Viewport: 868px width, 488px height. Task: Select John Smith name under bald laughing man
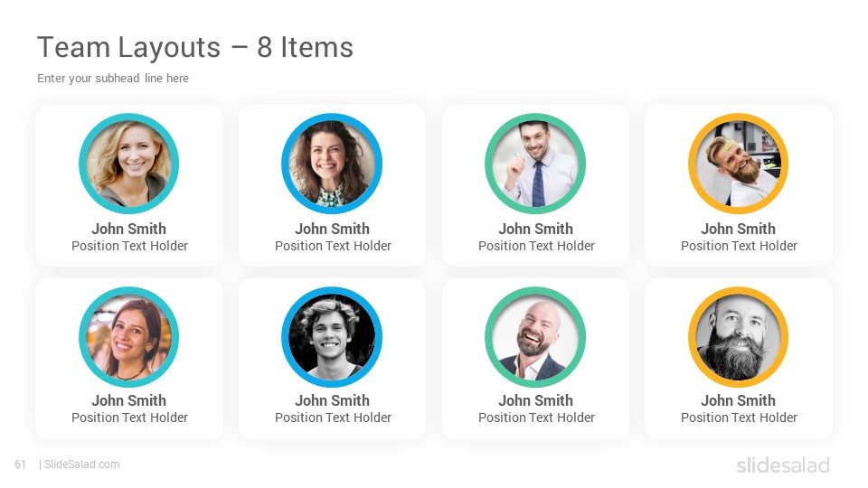536,400
